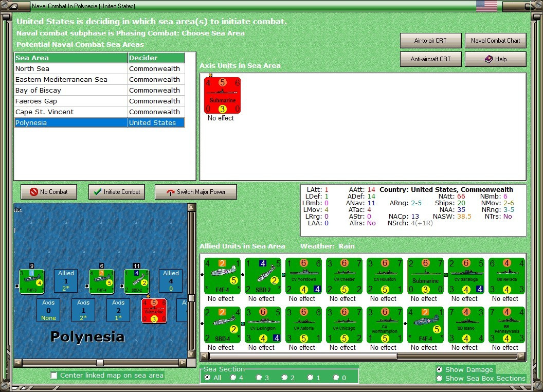
Task: Select the All sea section radio button
Action: click(207, 378)
